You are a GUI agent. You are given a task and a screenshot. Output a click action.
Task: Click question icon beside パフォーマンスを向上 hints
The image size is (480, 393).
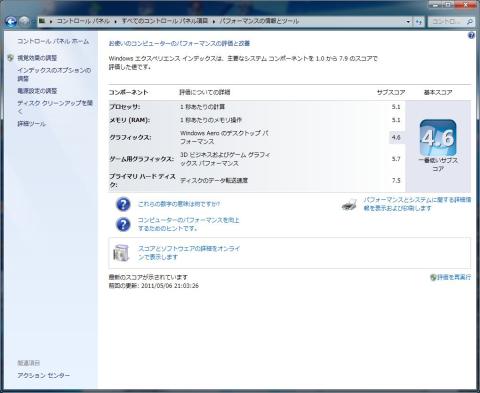[x=123, y=224]
